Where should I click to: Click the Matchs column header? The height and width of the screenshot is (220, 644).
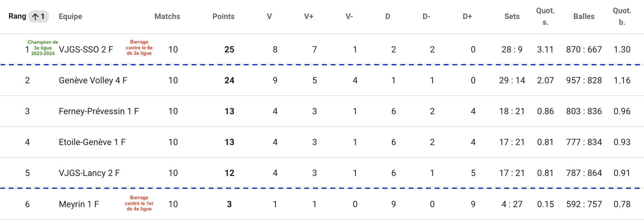click(x=167, y=16)
